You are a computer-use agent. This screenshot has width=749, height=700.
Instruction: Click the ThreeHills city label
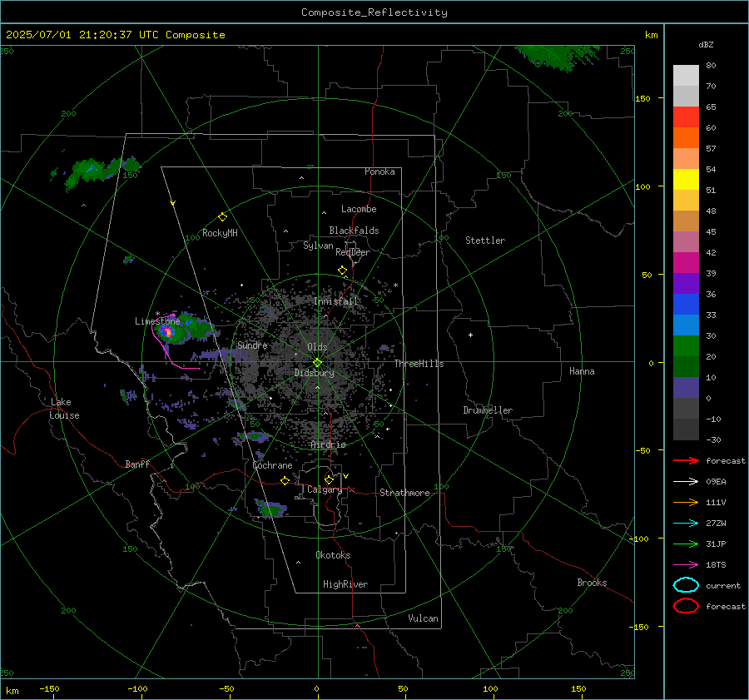[x=419, y=364]
